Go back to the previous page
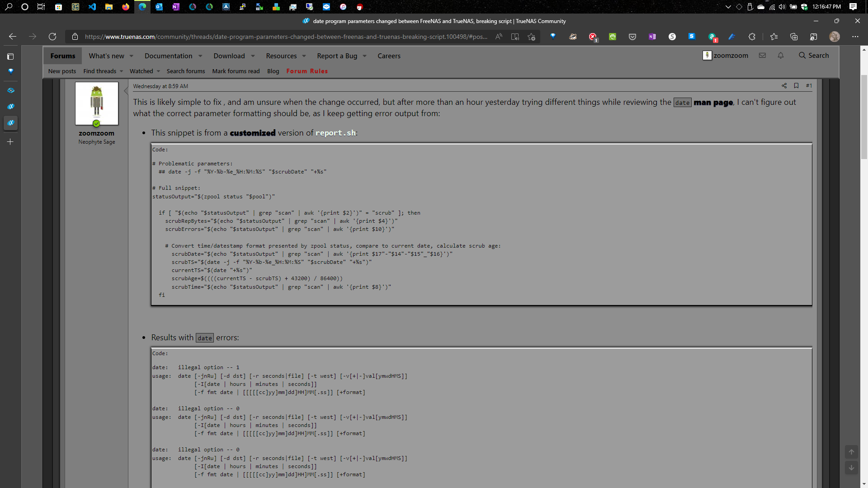 (13, 37)
